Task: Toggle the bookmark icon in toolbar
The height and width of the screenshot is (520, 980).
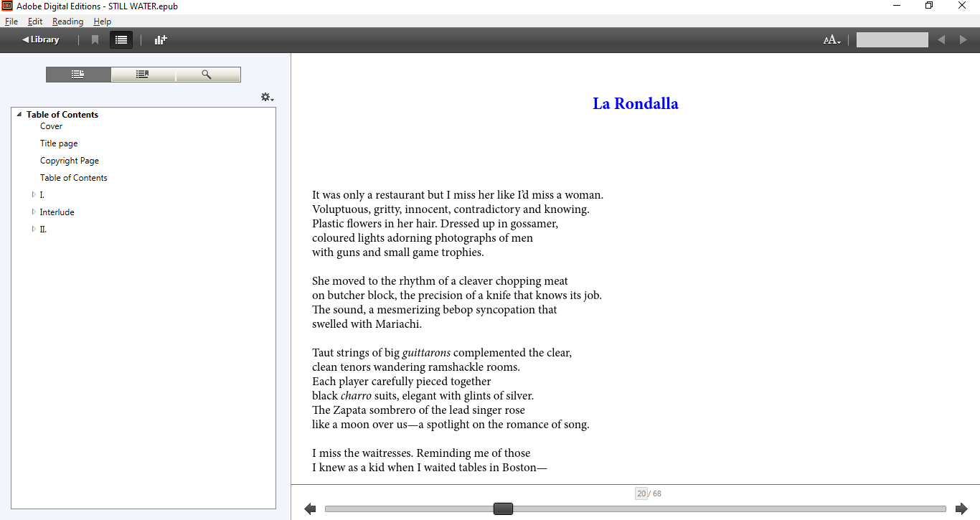Action: pyautogui.click(x=95, y=40)
